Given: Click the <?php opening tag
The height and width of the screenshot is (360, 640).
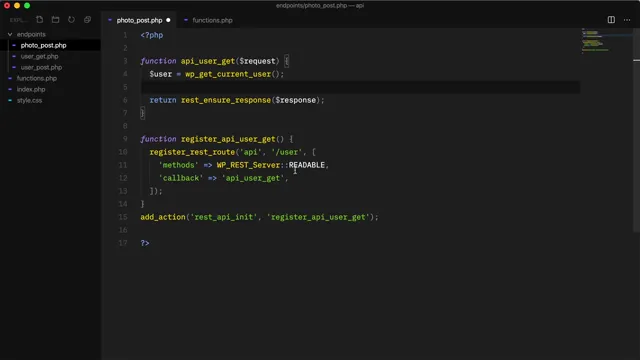Looking at the screenshot, I should [x=152, y=35].
